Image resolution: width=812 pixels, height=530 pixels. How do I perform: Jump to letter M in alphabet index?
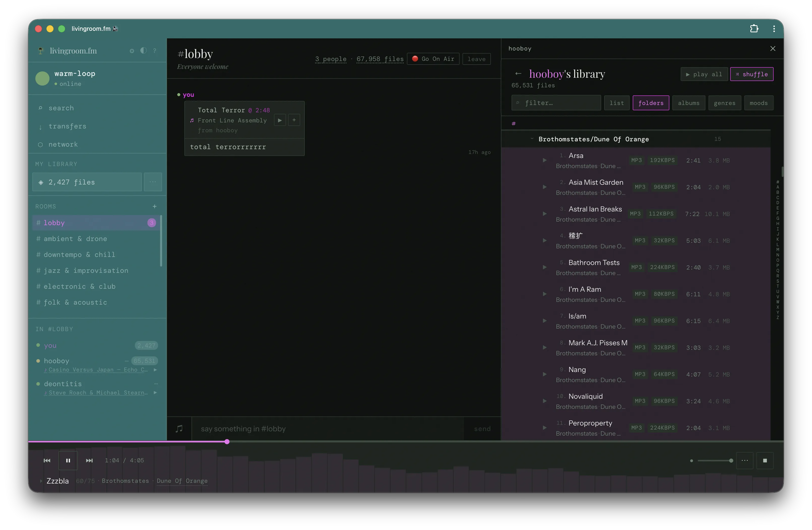(x=778, y=250)
